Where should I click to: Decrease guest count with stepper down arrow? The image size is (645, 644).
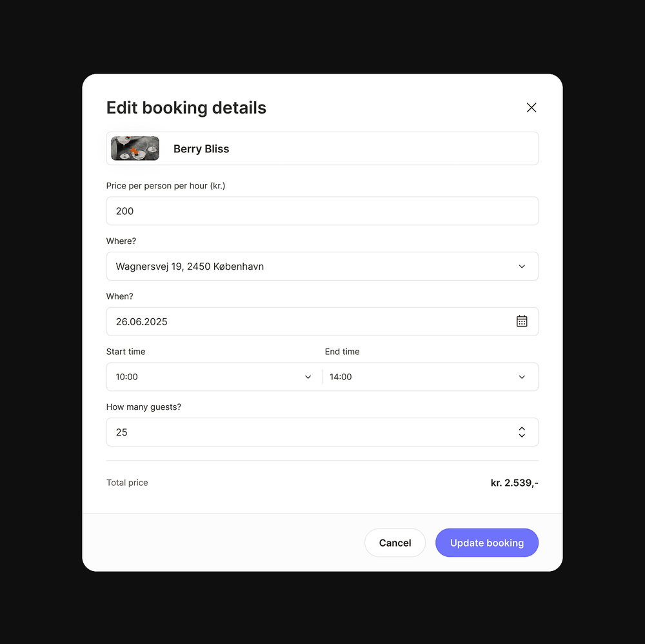[x=521, y=436]
